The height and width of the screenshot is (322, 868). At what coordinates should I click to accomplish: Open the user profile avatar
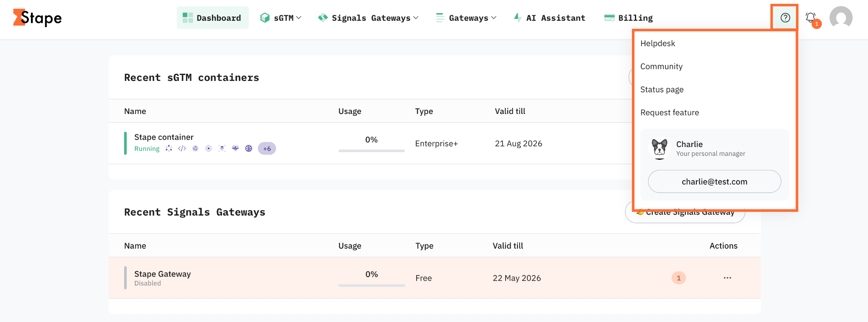841,18
